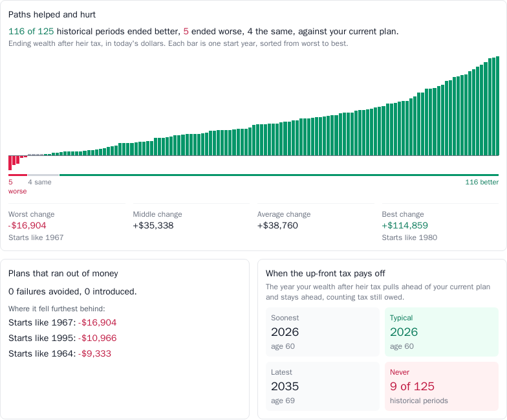Click the red '5 worse' range segment

(18, 175)
